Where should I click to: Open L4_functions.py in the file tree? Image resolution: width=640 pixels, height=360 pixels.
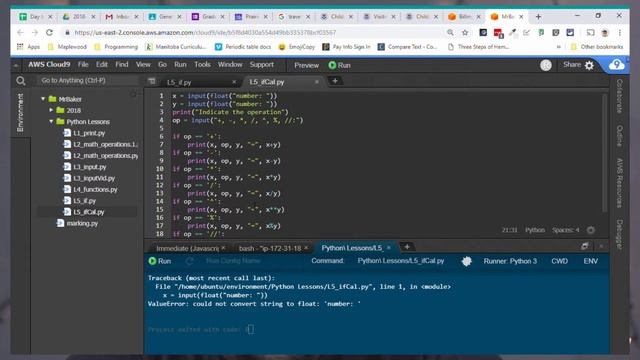95,189
